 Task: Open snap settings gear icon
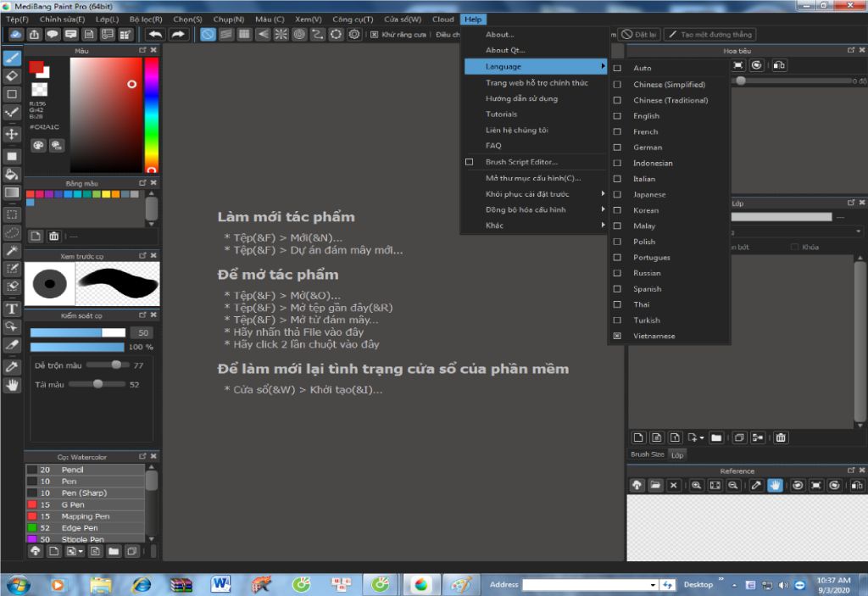354,35
